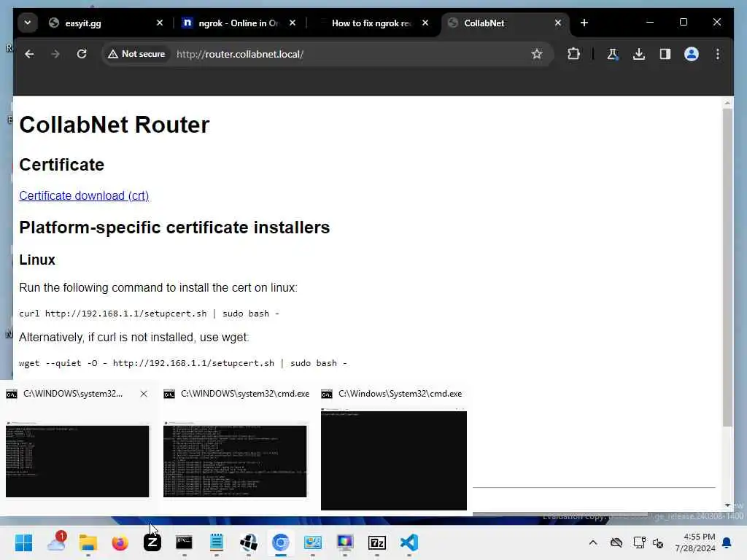Open a new browser tab
Image resolution: width=747 pixels, height=560 pixels.
tap(584, 23)
